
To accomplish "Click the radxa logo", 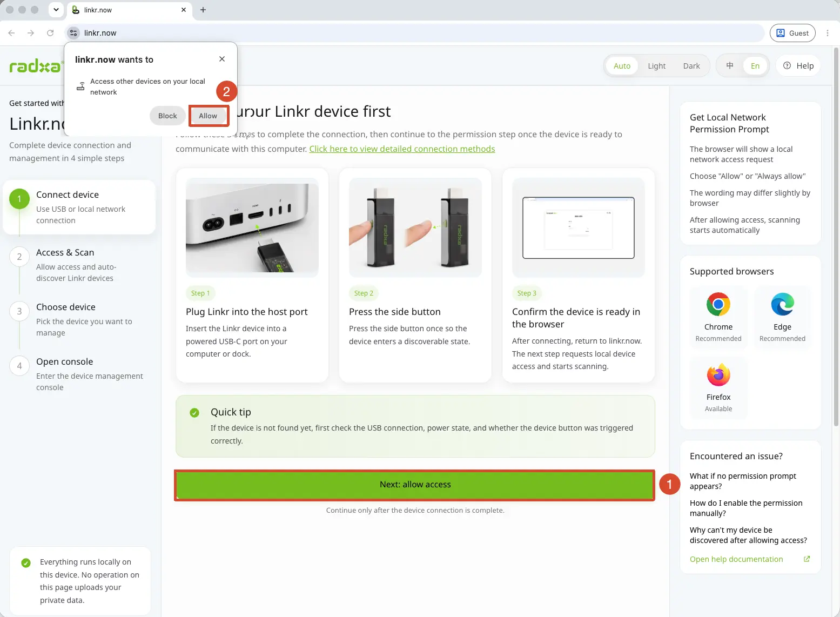I will (x=36, y=66).
